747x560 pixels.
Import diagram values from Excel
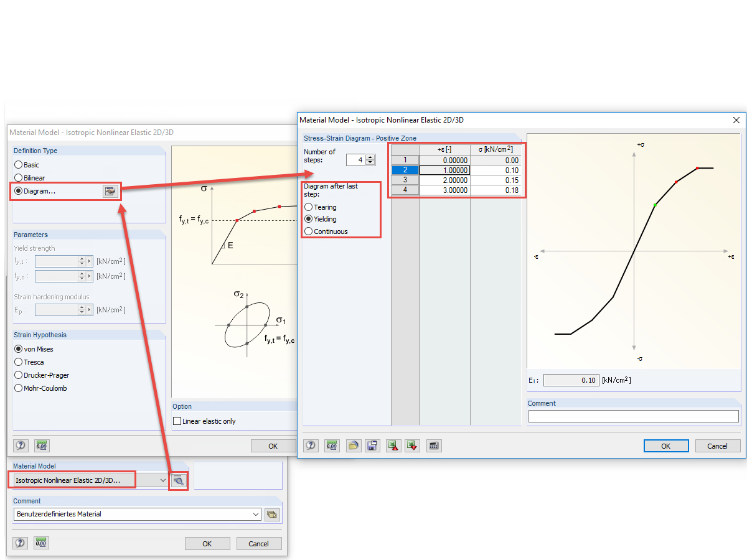pyautogui.click(x=393, y=446)
